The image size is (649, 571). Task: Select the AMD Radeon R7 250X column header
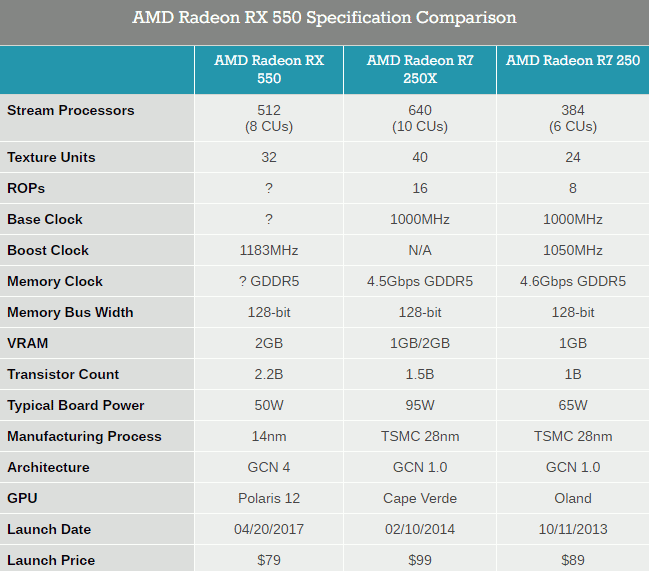420,70
